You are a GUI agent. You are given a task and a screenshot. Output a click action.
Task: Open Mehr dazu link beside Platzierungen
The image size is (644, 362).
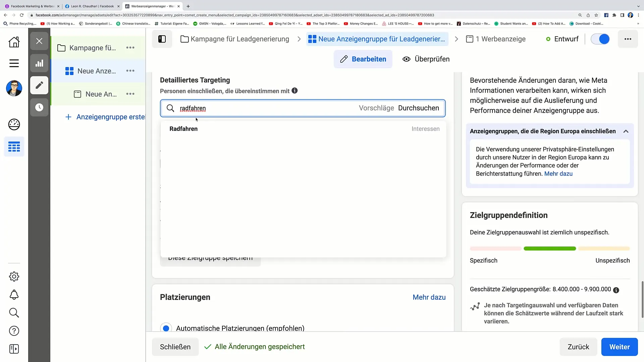(x=429, y=297)
